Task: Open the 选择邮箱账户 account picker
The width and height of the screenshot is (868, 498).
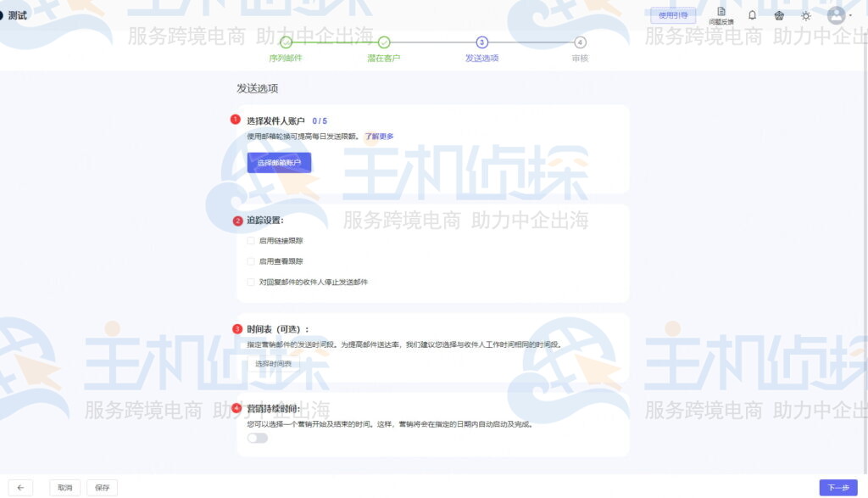Action: pos(279,162)
